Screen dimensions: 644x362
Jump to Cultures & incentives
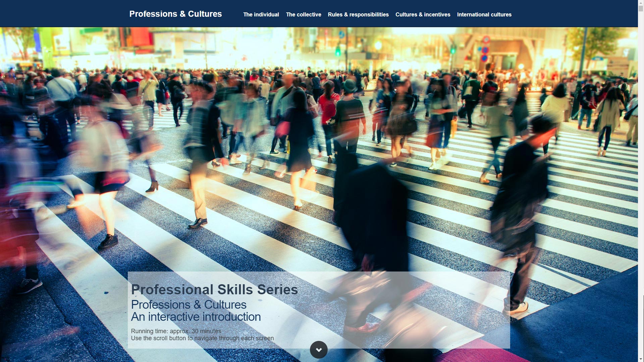423,15
